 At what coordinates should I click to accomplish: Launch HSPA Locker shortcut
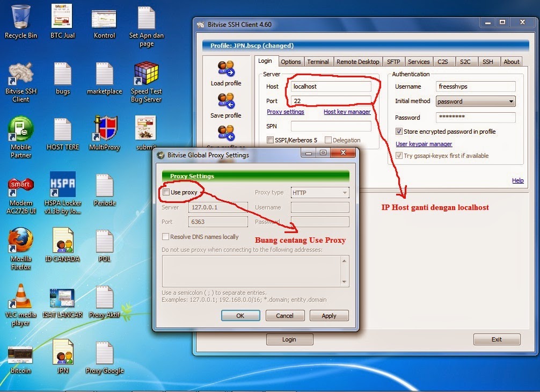[63, 193]
